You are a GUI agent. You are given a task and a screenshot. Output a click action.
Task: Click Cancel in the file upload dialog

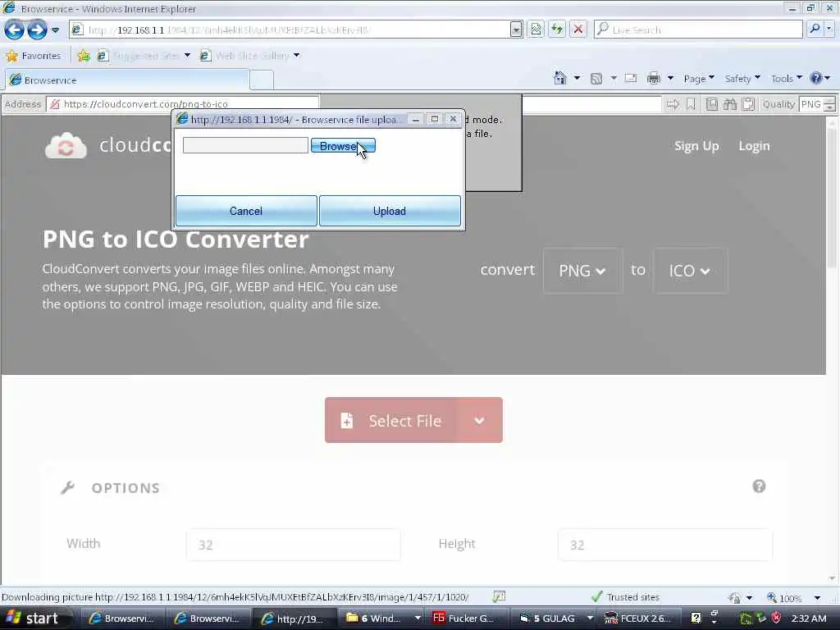point(246,211)
